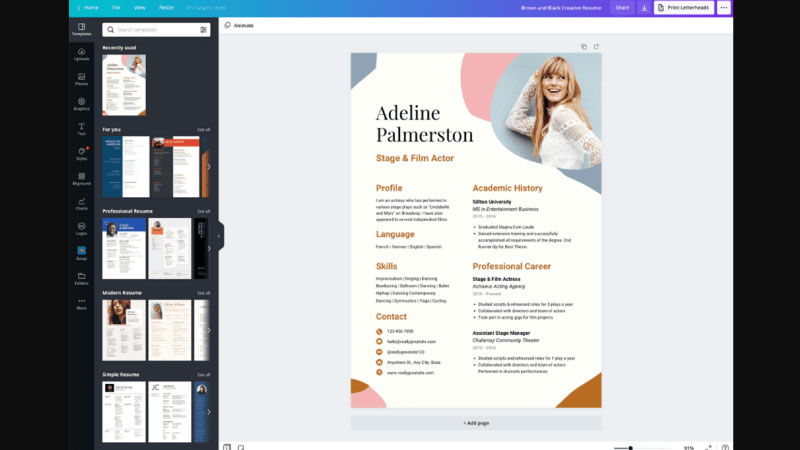
Task: Open the Folders panel
Action: click(x=81, y=277)
